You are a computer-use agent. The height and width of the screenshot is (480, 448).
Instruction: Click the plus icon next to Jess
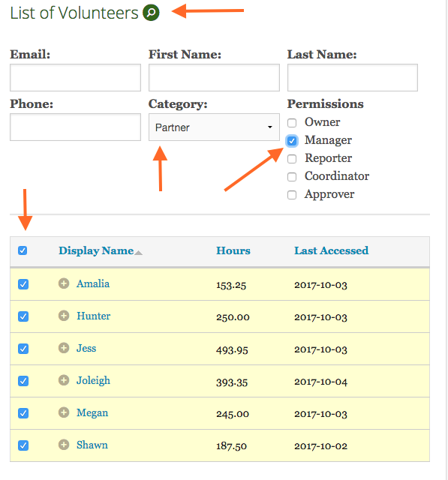coord(64,348)
